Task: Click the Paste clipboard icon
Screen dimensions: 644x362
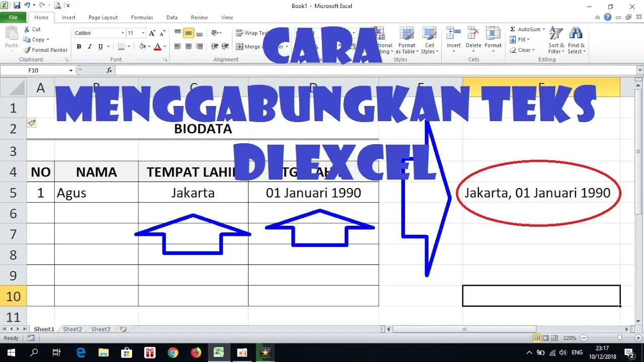Action: (11, 33)
